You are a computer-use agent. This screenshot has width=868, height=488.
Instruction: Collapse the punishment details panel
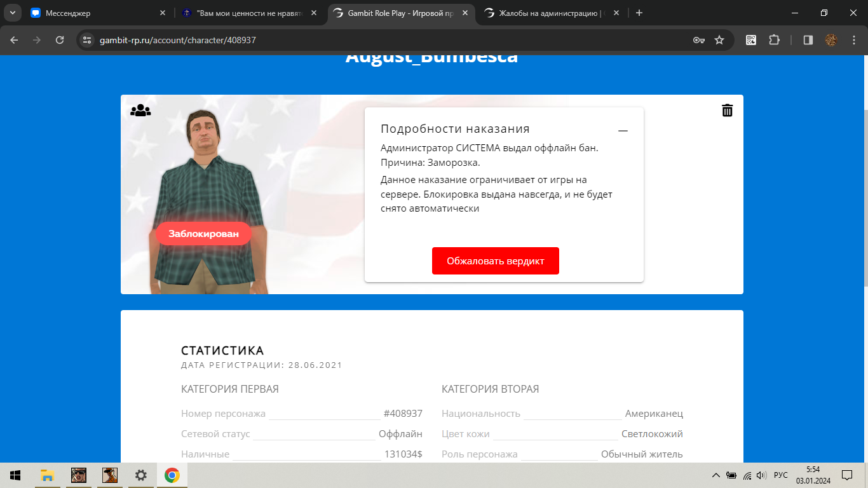(x=623, y=131)
